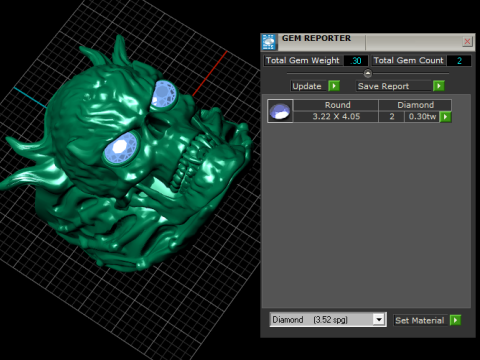The image size is (480, 360).
Task: Click the Total Gem Count label
Action: [x=409, y=60]
